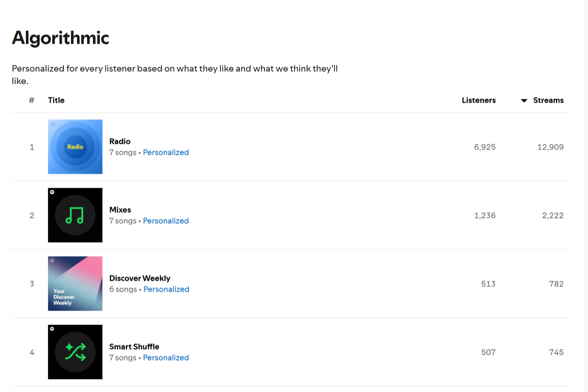Open the Discover Weekly cover artwork
The width and height of the screenshot is (588, 392).
click(x=75, y=284)
